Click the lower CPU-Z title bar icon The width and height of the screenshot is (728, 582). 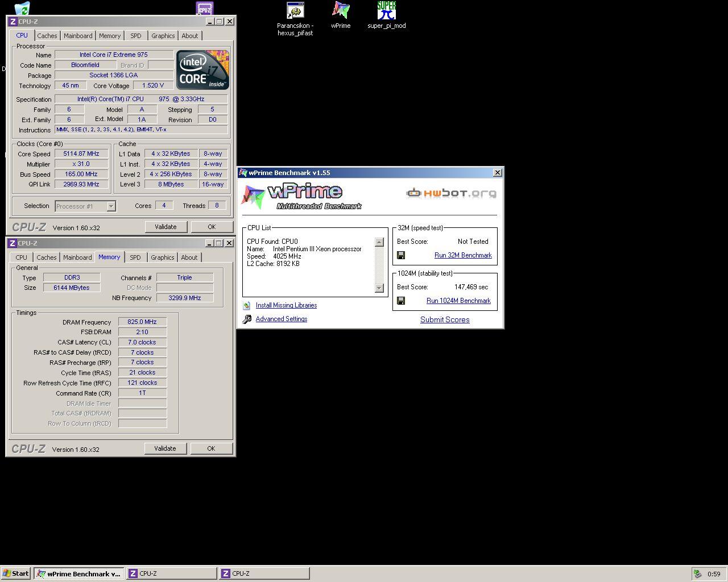tap(13, 243)
